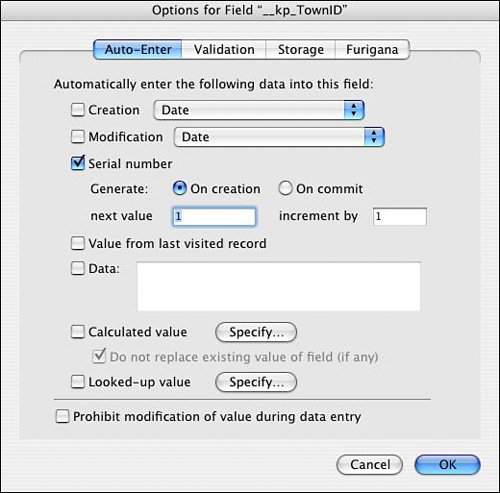The image size is (500, 493).
Task: Expand the Modification Date dropdown
Action: click(279, 137)
